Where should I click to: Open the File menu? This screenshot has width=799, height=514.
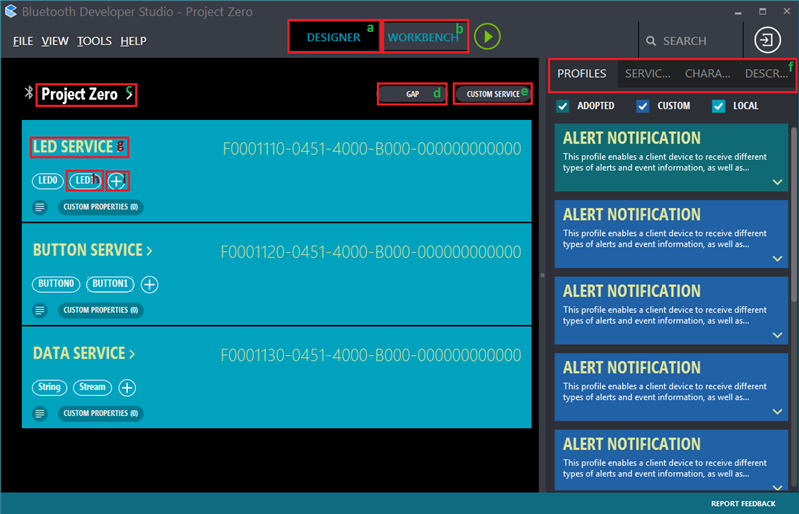(x=23, y=41)
